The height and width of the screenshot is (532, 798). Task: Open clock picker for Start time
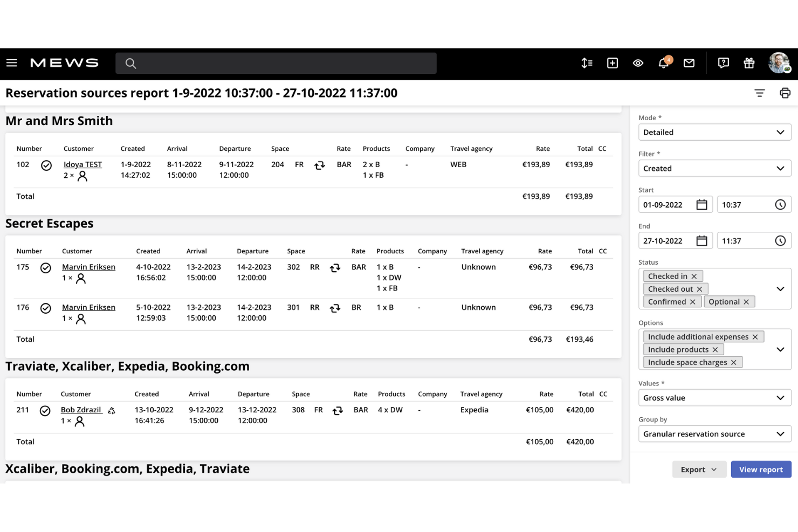[780, 205]
